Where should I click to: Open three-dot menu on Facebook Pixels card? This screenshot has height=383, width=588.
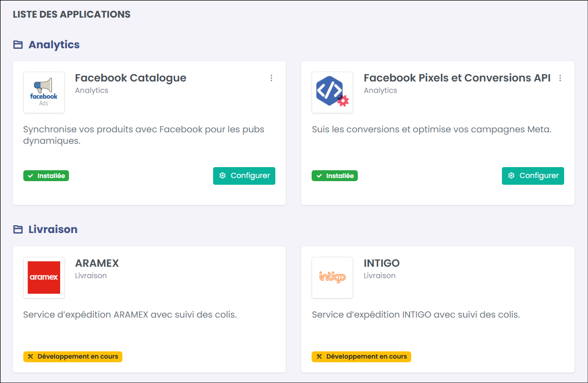point(560,78)
